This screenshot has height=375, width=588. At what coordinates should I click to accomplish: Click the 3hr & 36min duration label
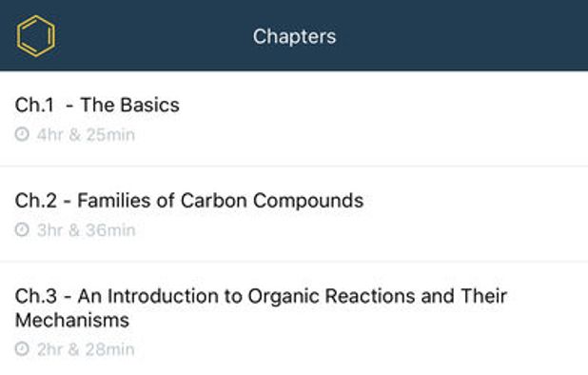tap(86, 230)
